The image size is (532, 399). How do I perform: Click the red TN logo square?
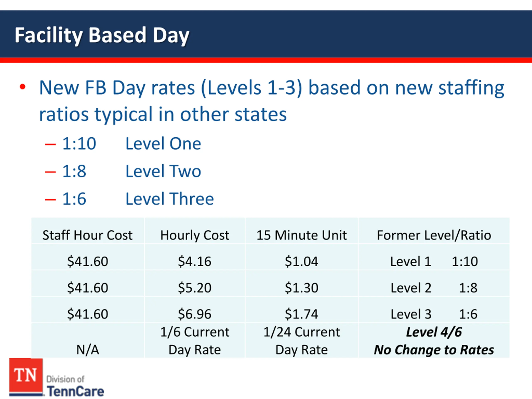[26, 376]
